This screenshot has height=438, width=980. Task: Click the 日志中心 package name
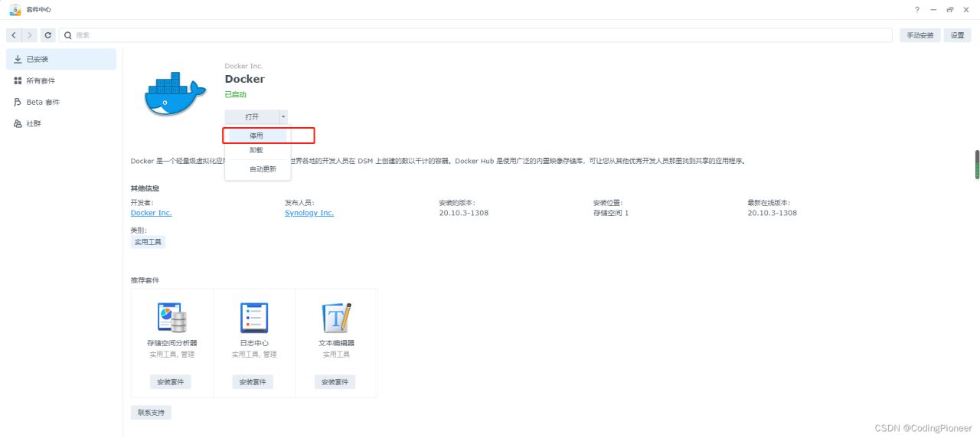(254, 343)
